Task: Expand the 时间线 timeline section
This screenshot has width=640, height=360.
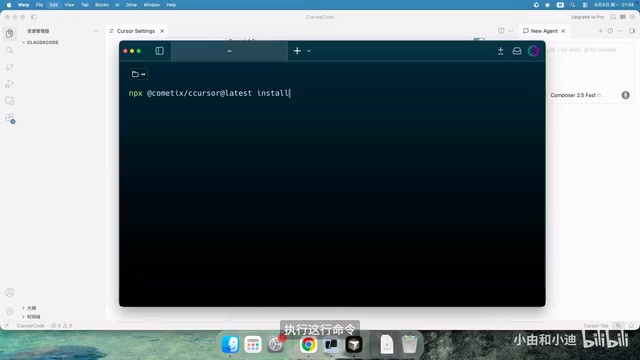Action: coord(33,317)
